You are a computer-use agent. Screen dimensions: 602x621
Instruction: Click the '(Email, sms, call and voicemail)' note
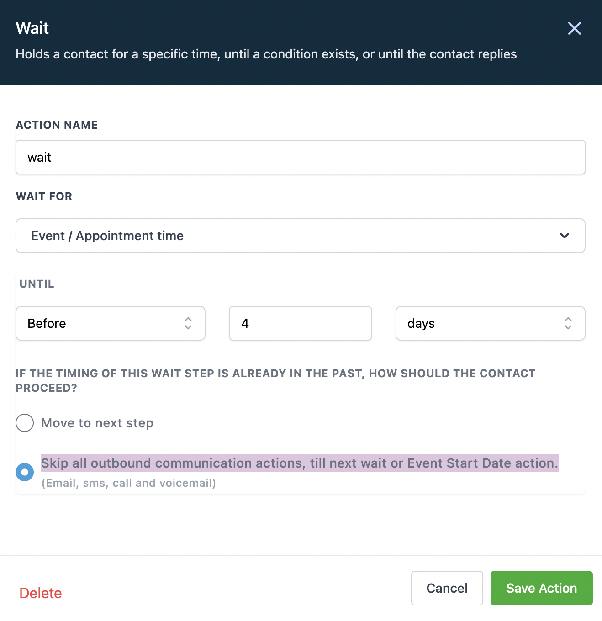tap(129, 483)
